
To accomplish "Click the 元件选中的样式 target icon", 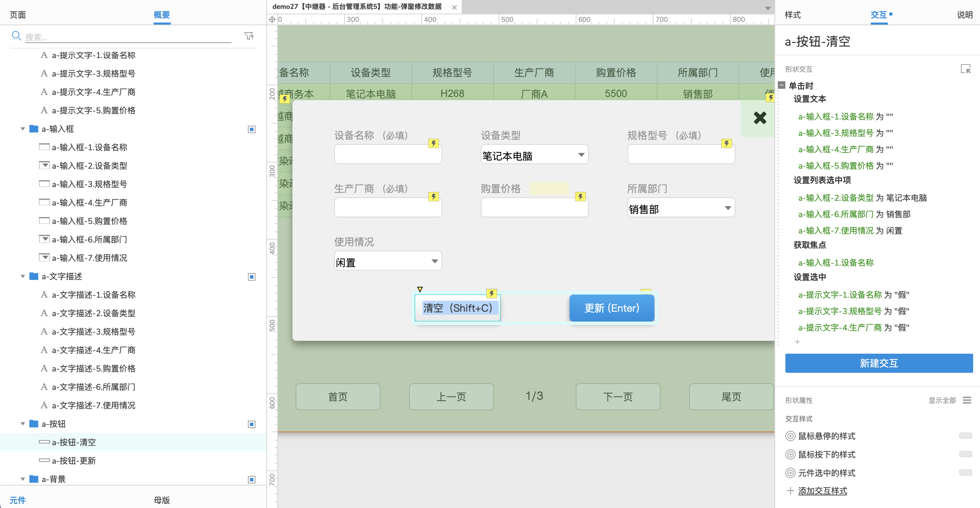I will (790, 472).
